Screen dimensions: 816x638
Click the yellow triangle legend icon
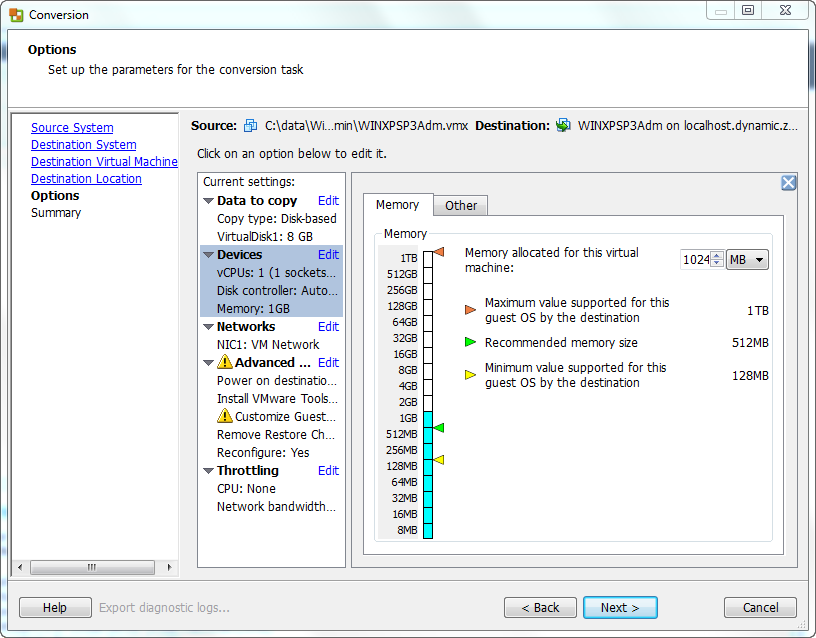(x=470, y=375)
